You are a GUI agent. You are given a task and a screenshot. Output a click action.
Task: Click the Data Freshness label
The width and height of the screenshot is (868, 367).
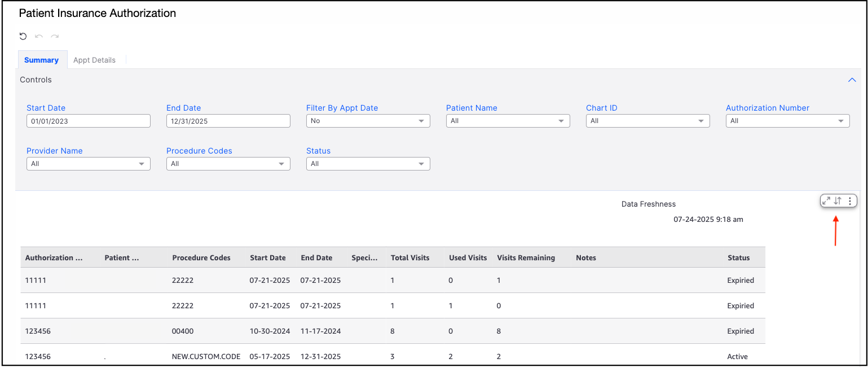(x=649, y=204)
